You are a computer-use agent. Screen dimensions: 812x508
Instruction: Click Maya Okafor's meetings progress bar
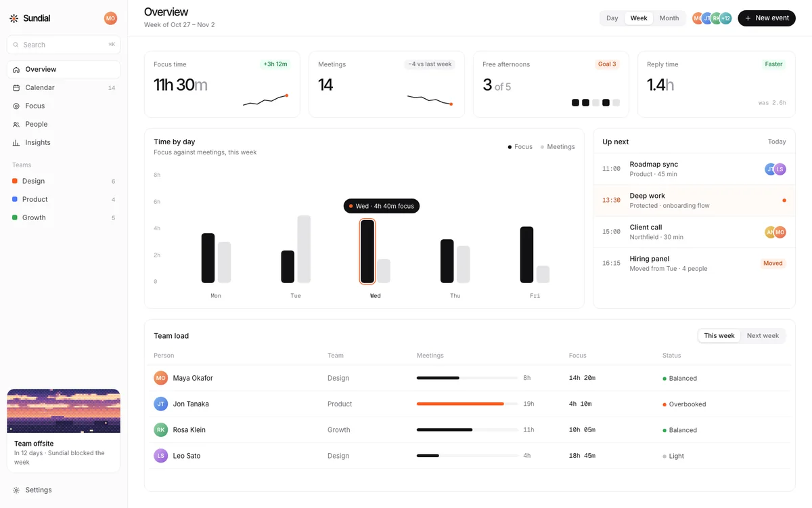(468, 378)
